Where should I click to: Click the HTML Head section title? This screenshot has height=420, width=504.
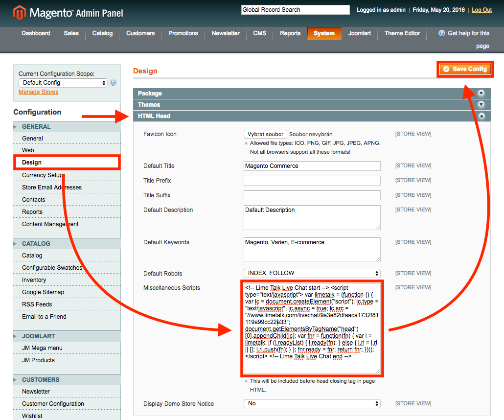(x=154, y=116)
